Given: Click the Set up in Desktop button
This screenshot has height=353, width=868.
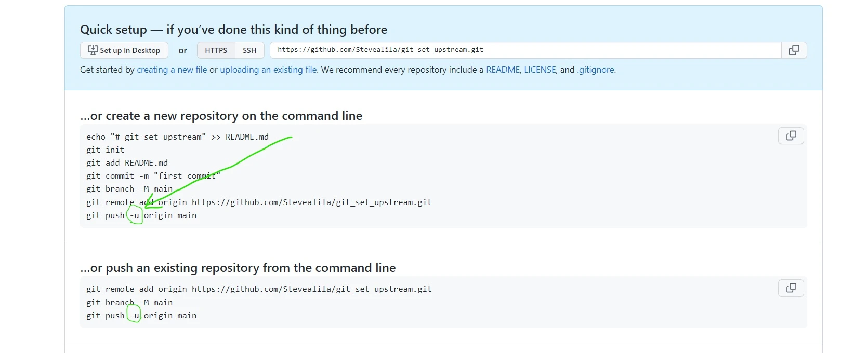Looking at the screenshot, I should (124, 50).
